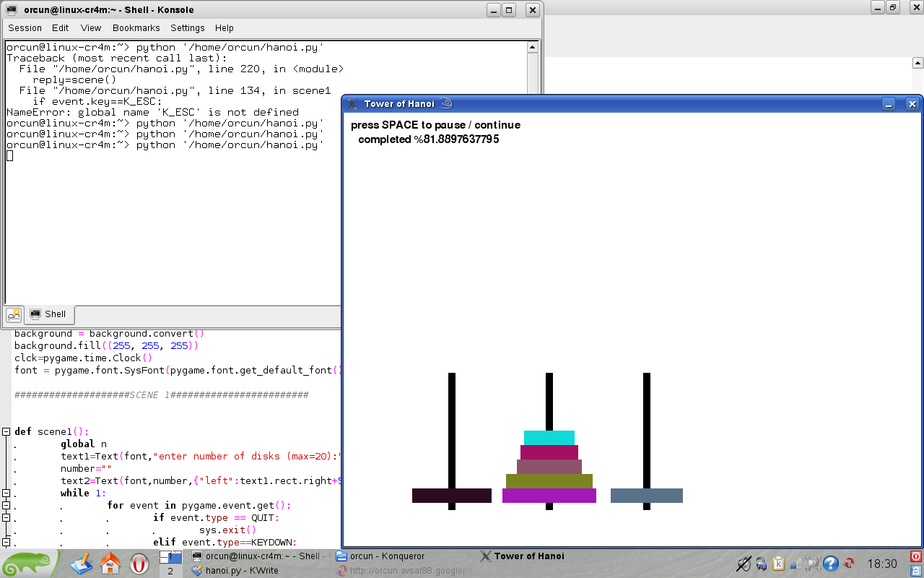Collapse the while 1 loop fold marker
This screenshot has height=578, width=924.
6,493
